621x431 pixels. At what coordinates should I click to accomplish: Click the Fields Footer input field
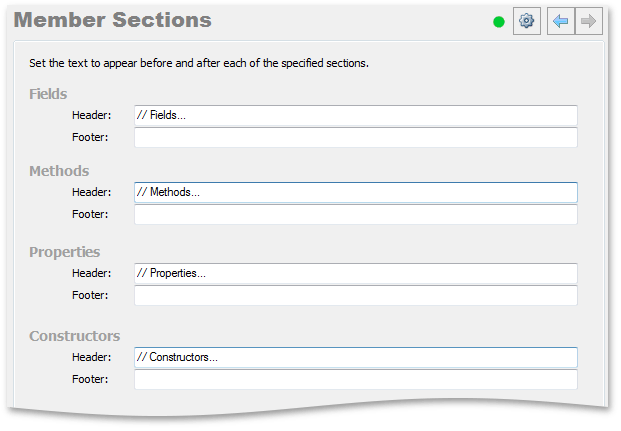pyautogui.click(x=356, y=137)
